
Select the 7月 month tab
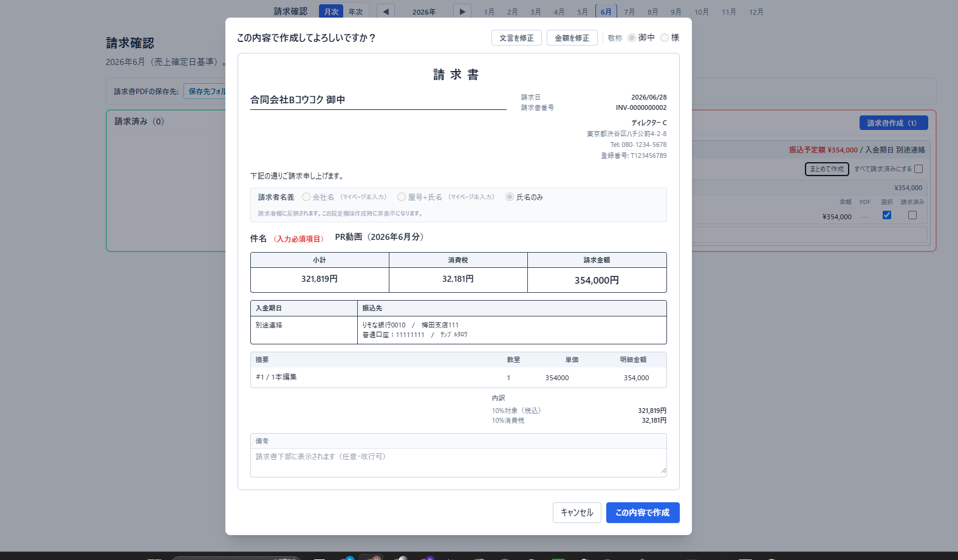tap(629, 12)
